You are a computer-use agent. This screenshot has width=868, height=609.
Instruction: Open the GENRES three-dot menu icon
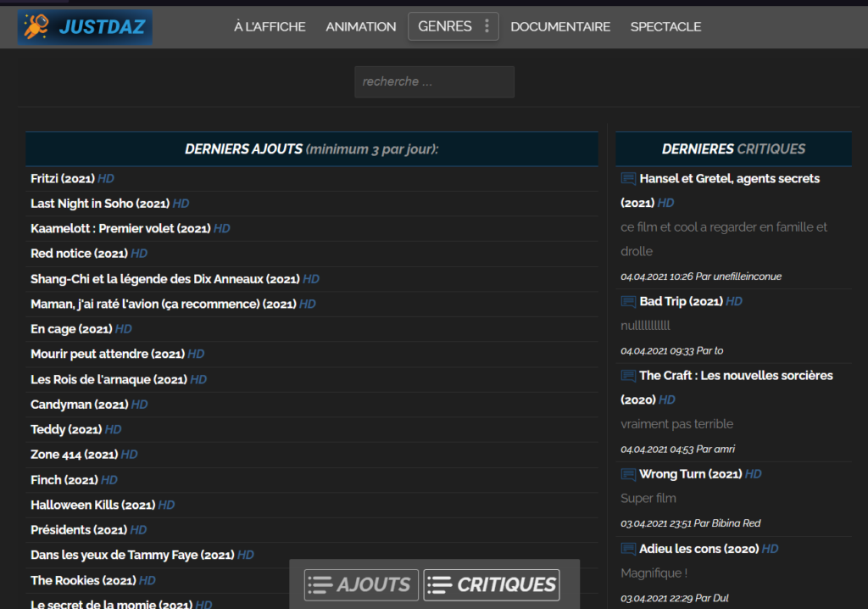[x=487, y=26]
